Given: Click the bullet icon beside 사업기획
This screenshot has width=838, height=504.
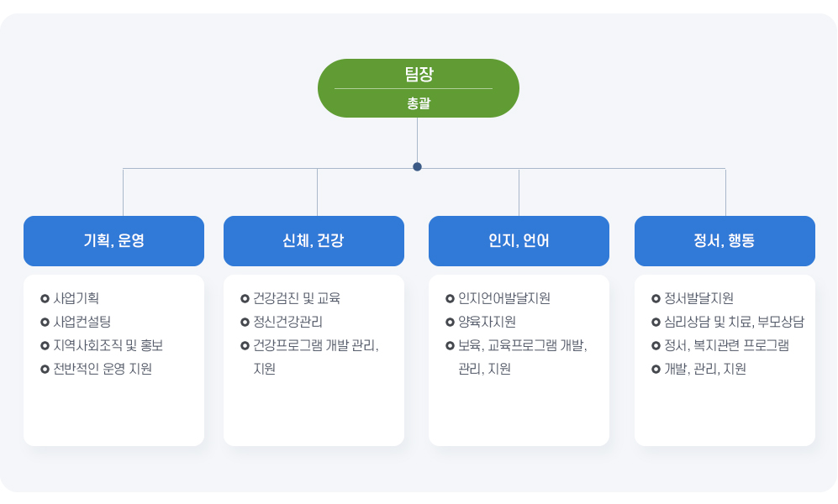Looking at the screenshot, I should click(45, 298).
